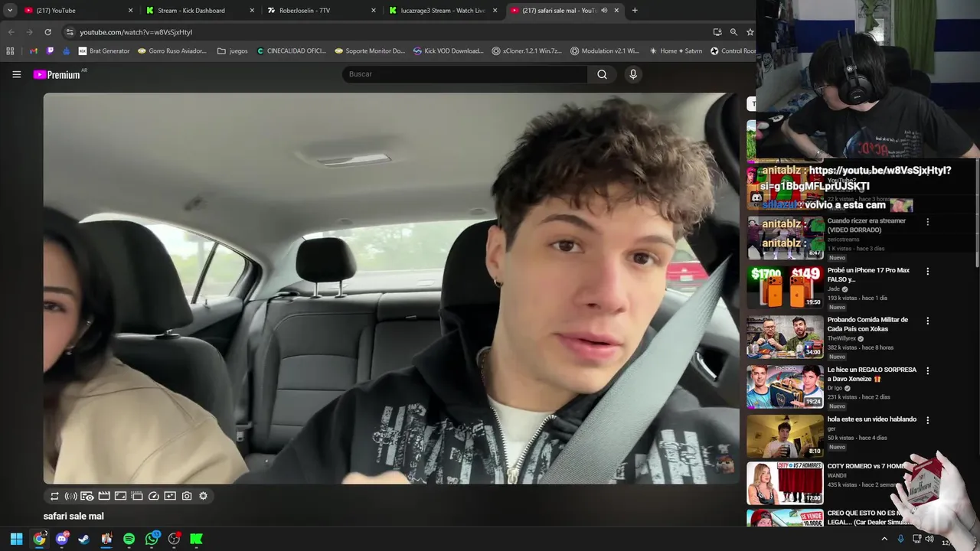
Task: Open the 'xCloner.1.2.1 Win.7z...' bookmark
Action: pos(527,51)
